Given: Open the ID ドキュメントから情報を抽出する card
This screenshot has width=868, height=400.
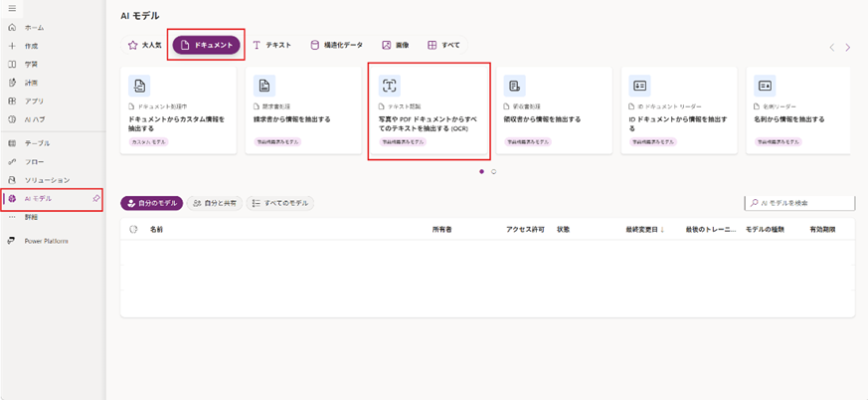Looking at the screenshot, I should pos(679,110).
